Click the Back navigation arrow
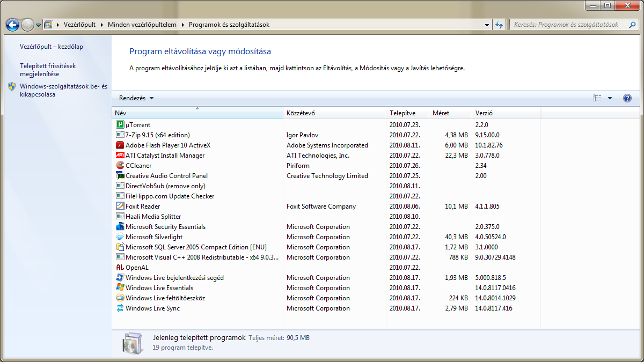Image resolution: width=644 pixels, height=362 pixels. pos(13,25)
